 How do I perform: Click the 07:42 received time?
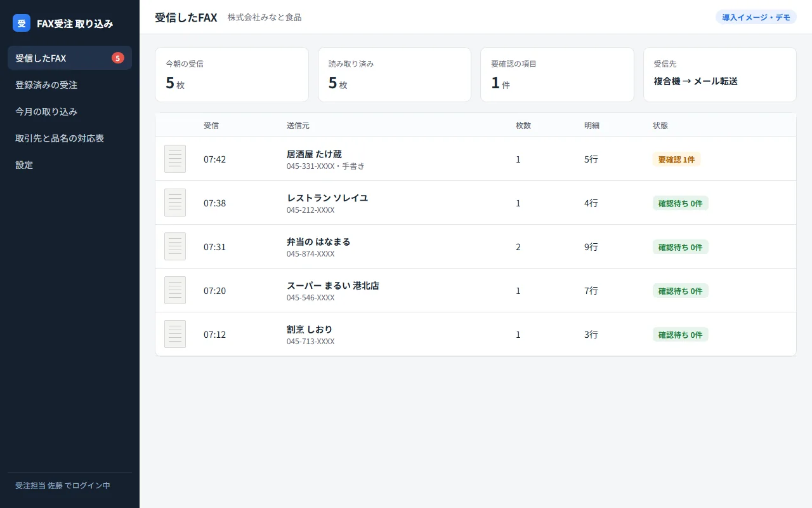click(214, 159)
